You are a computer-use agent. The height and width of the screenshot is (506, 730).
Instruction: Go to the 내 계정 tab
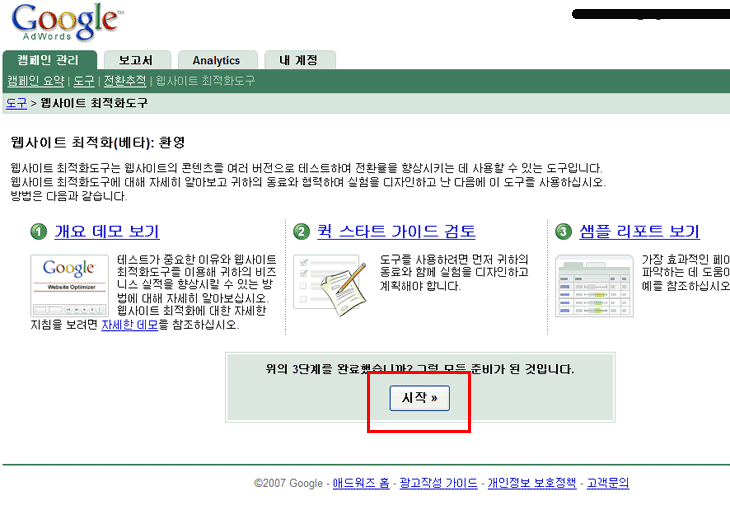coord(299,60)
